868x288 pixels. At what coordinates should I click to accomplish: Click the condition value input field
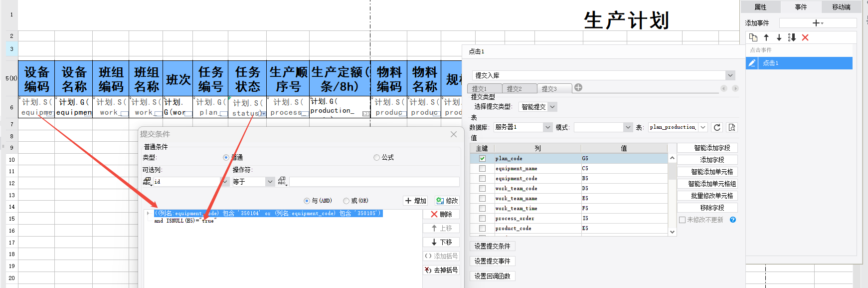(374, 182)
